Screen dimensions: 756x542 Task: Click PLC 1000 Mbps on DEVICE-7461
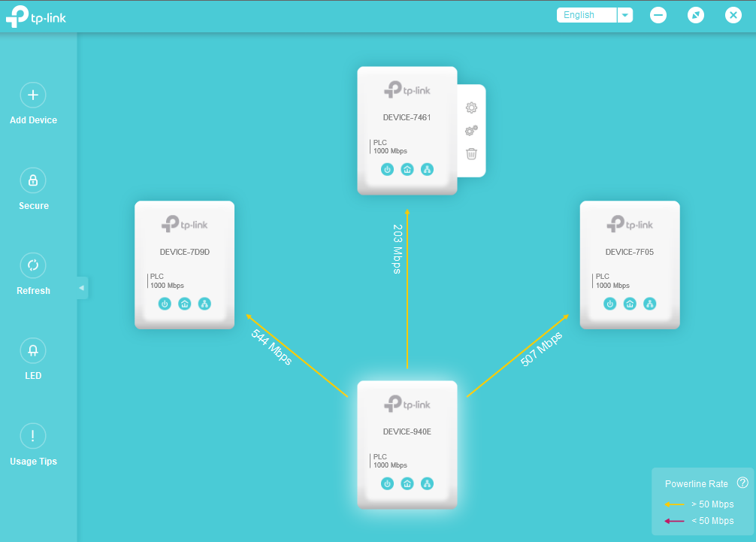(x=389, y=147)
